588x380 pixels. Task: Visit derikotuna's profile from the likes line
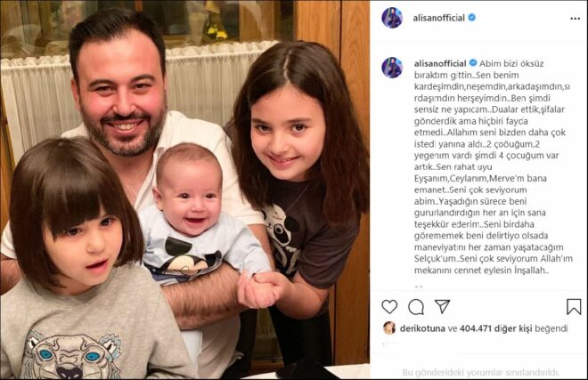[422, 328]
